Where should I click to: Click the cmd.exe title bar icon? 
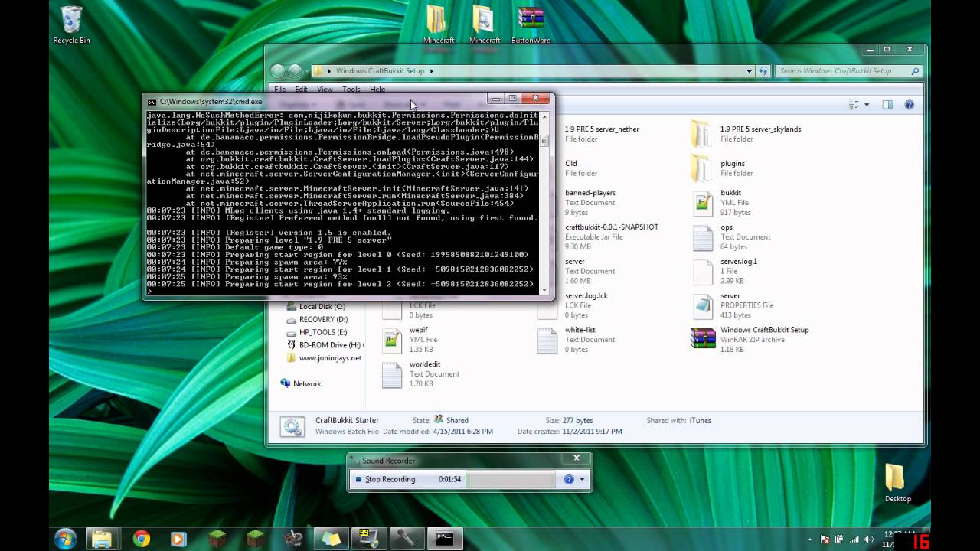(152, 101)
